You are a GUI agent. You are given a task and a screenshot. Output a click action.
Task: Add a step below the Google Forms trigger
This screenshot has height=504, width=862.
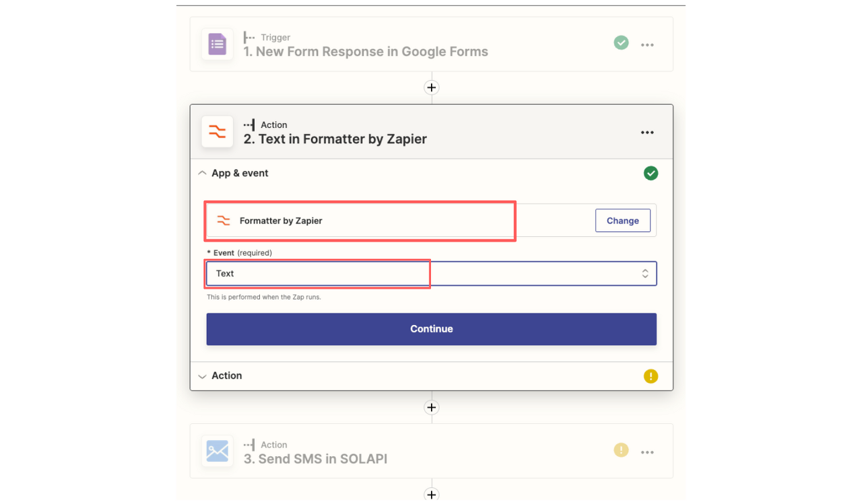coord(431,87)
